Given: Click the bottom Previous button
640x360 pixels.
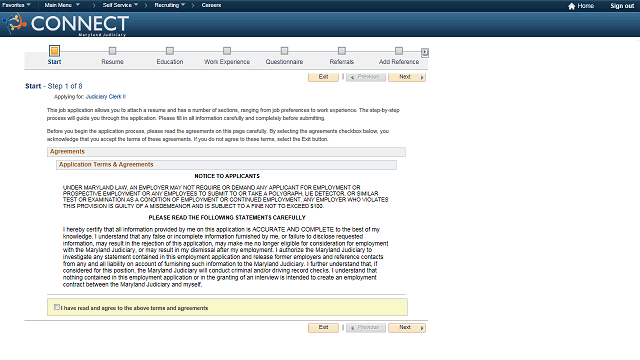Looking at the screenshot, I should coord(366,328).
